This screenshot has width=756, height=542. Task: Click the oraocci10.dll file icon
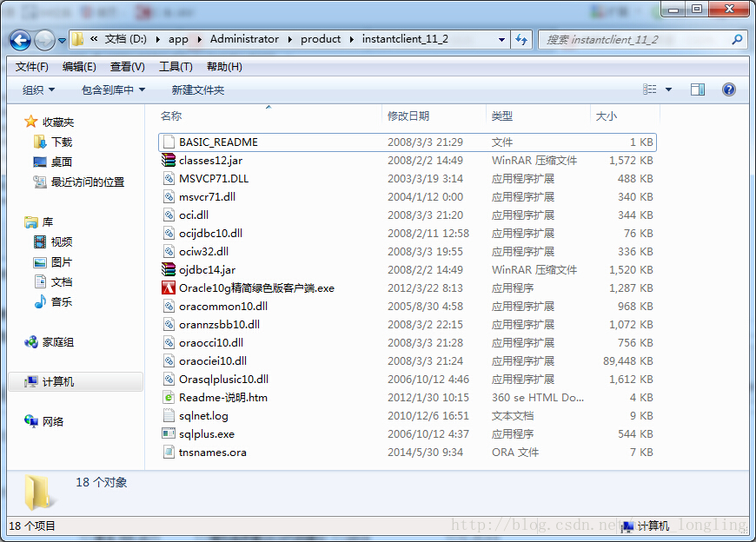[169, 342]
